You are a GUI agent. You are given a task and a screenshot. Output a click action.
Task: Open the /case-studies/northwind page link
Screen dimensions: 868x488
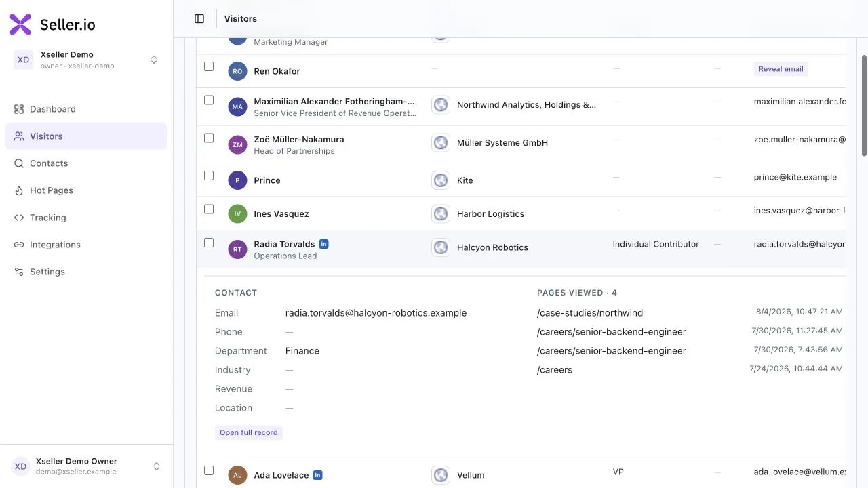pos(590,313)
